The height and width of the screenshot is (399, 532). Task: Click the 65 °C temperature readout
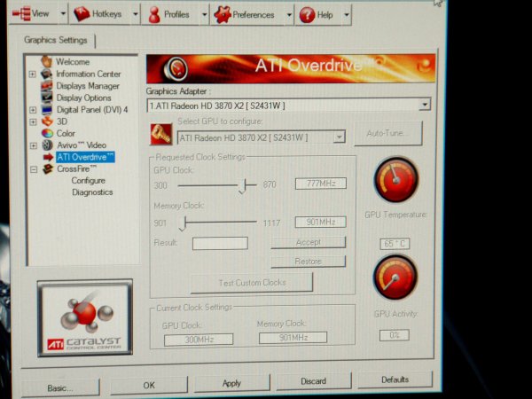coord(395,244)
